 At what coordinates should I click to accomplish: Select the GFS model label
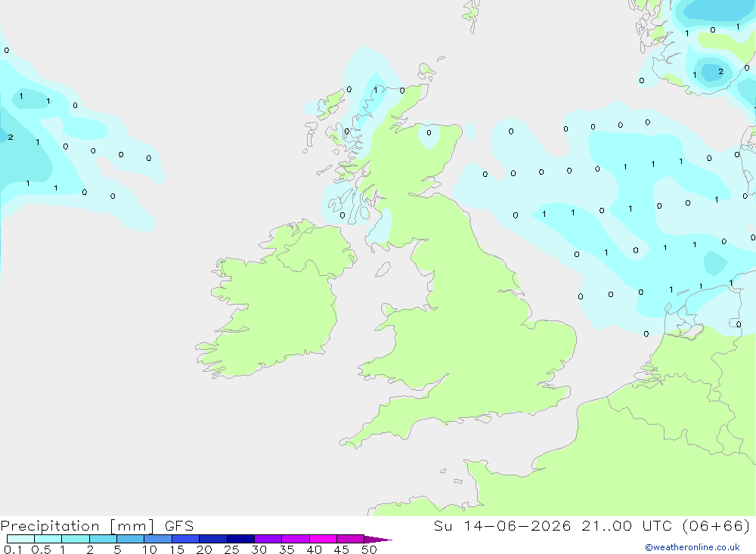pos(179,526)
